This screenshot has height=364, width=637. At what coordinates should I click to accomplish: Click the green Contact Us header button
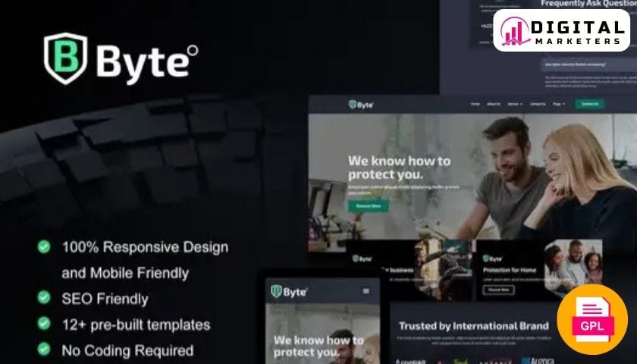590,104
